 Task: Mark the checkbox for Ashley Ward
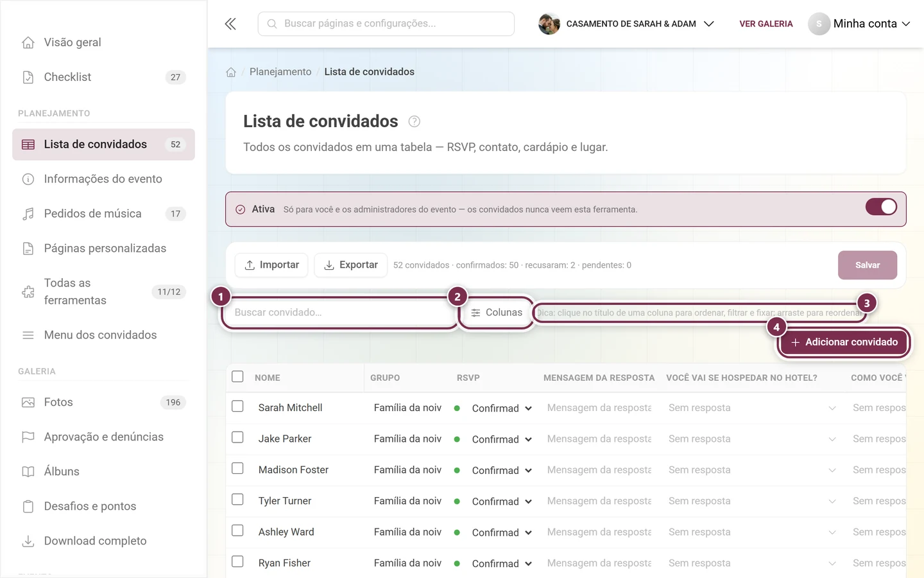coord(237,530)
